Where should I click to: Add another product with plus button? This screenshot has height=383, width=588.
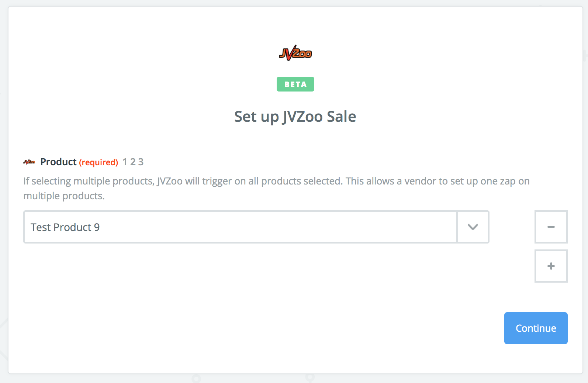tap(551, 266)
